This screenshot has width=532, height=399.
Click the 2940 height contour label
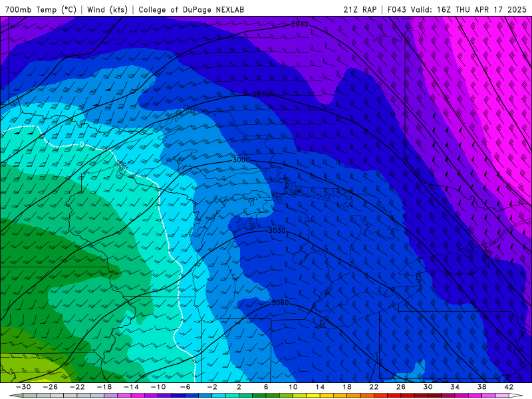tap(300, 24)
